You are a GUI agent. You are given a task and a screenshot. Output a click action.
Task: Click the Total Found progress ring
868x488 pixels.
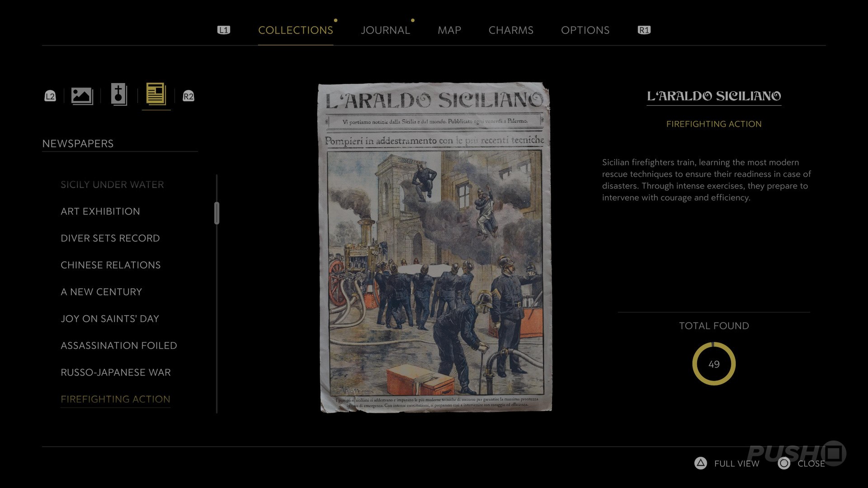tap(714, 364)
